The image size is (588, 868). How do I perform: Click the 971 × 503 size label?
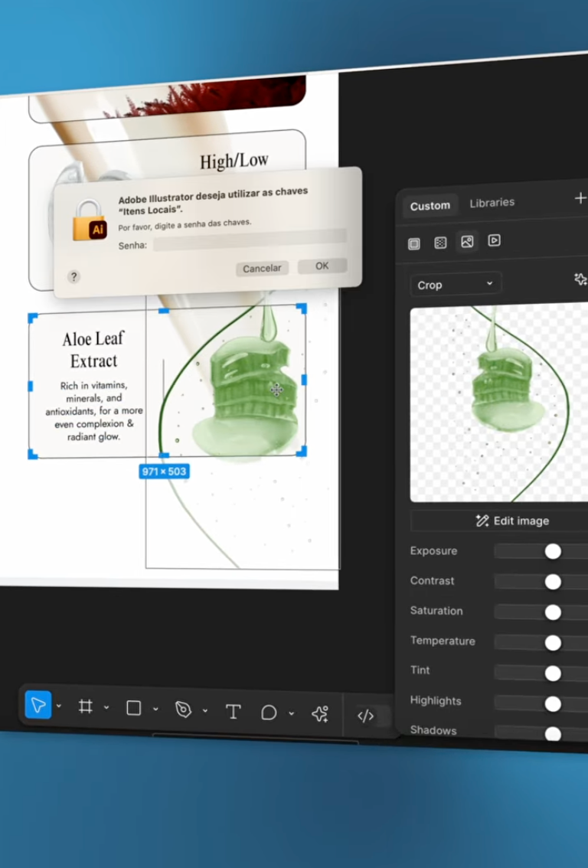[x=164, y=472]
